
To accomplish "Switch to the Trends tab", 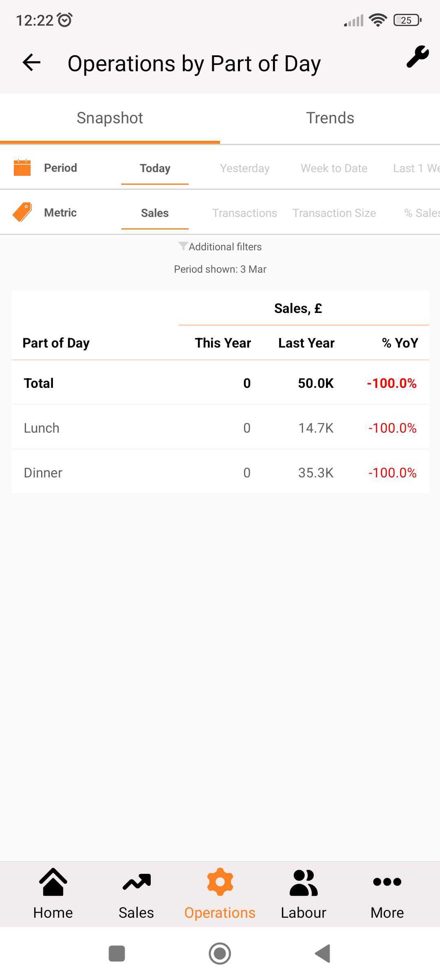I will point(330,118).
